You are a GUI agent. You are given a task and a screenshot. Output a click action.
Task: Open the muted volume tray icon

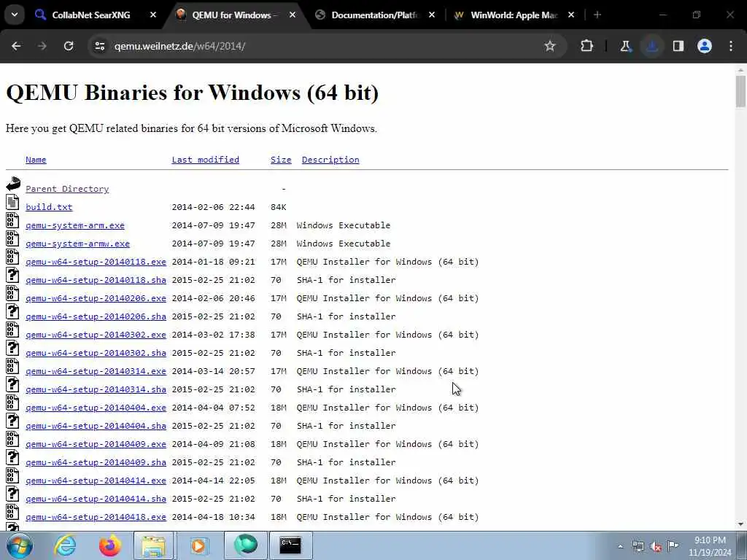pos(656,547)
